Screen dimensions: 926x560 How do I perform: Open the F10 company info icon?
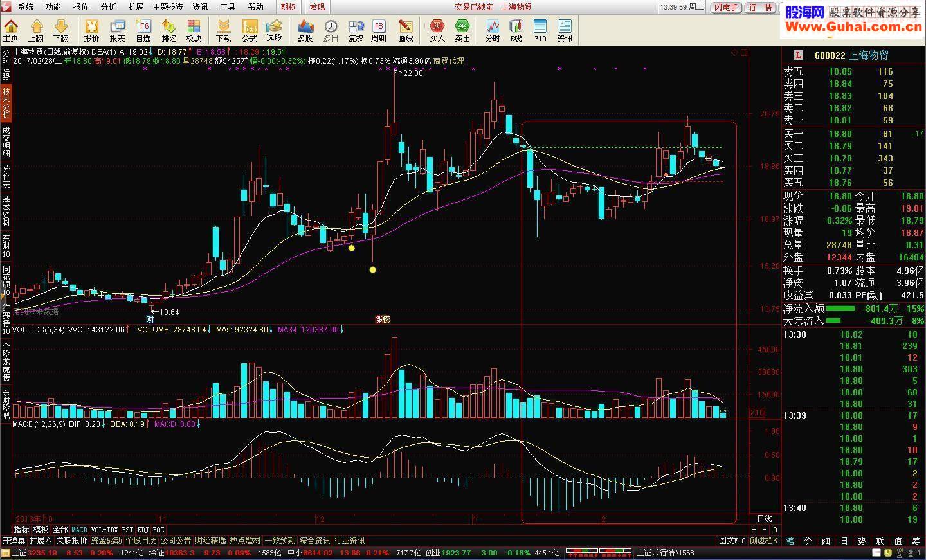click(x=540, y=30)
